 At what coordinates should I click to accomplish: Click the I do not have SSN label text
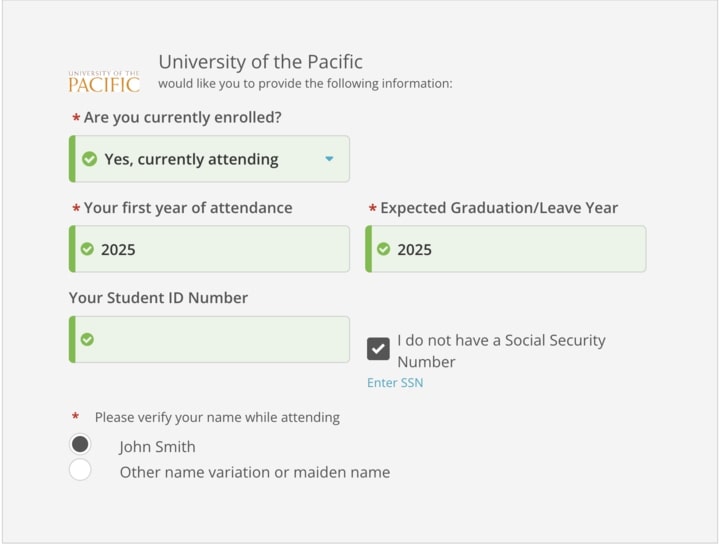tap(501, 351)
